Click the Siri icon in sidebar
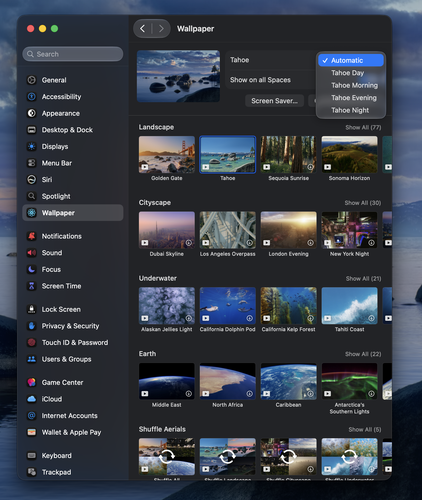The image size is (422, 500). click(32, 179)
